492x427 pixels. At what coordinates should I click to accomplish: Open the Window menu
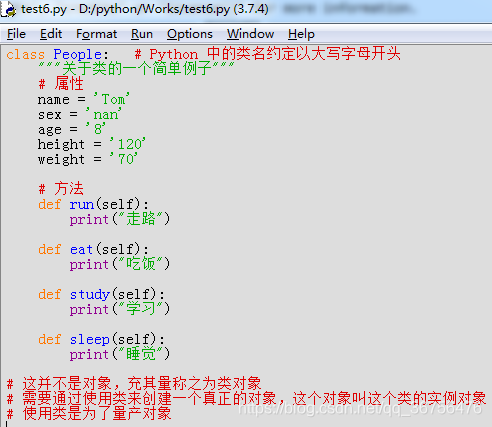coord(250,34)
